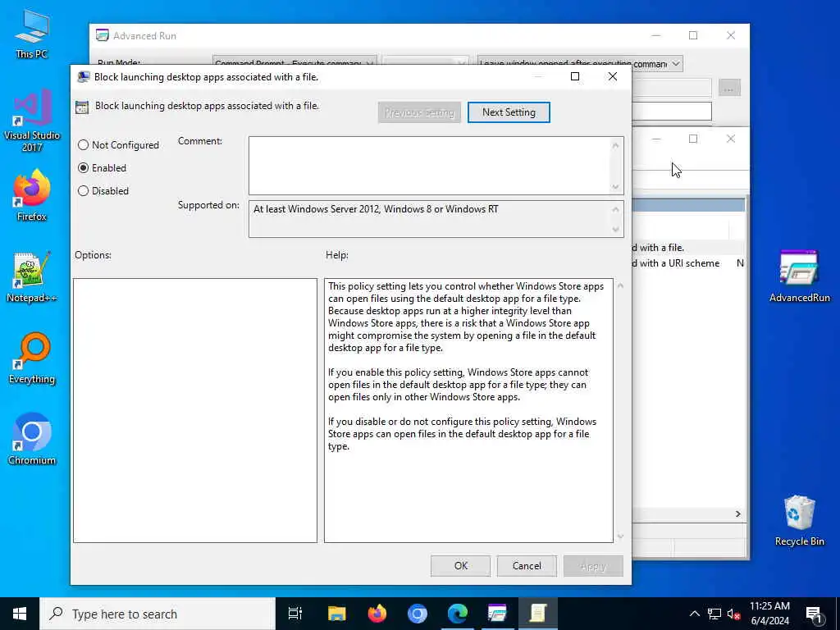840x630 pixels.
Task: Open Visual Studio 2017 desktop shortcut
Action: tap(32, 121)
